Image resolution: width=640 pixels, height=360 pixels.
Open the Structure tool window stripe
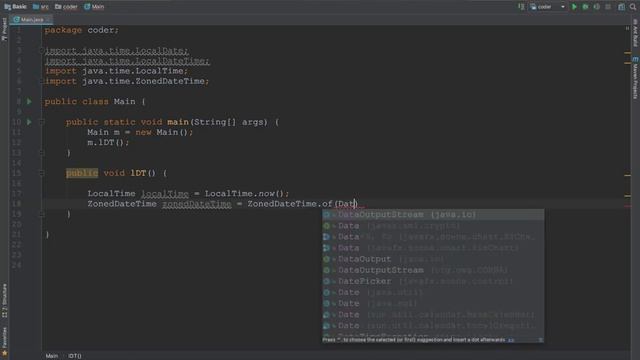(x=4, y=301)
